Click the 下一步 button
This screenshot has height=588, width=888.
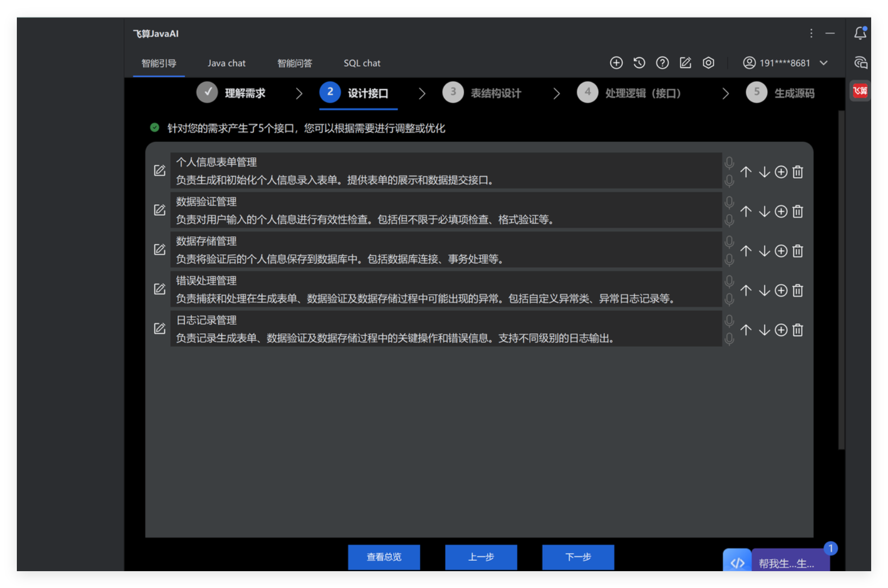coord(578,557)
